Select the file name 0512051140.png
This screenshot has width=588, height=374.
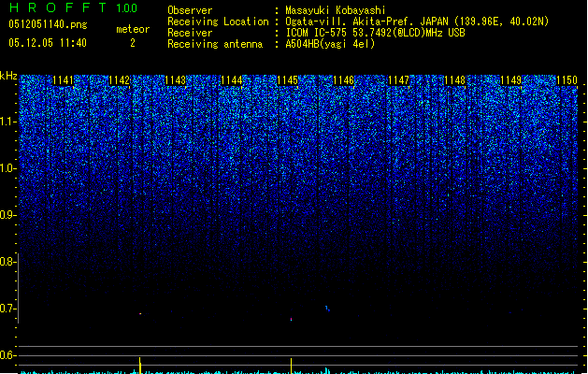(x=48, y=24)
